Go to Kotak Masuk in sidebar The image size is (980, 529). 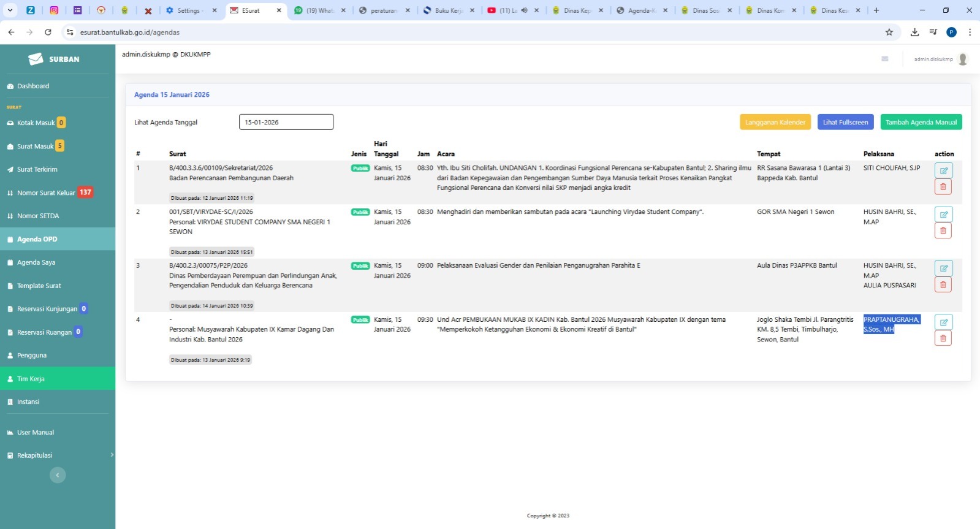36,123
